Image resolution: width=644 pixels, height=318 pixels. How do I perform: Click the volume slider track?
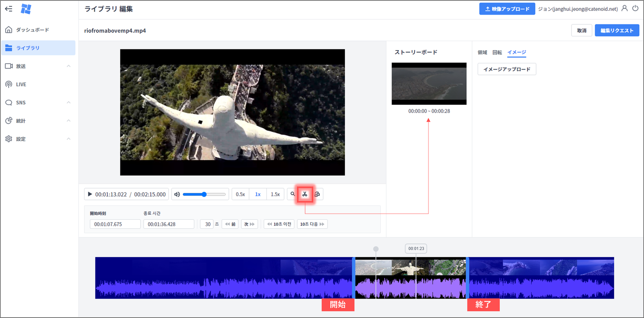[x=204, y=195]
